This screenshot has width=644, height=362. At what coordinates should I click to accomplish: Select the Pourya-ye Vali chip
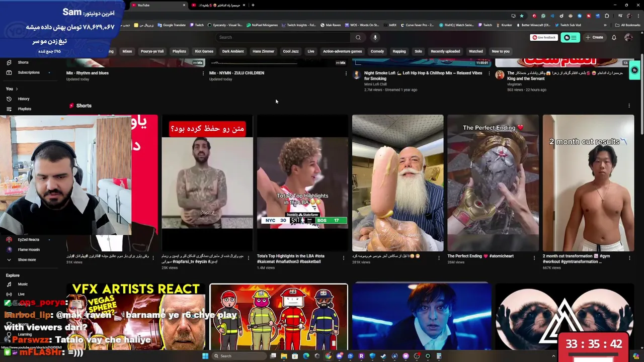[x=152, y=51]
